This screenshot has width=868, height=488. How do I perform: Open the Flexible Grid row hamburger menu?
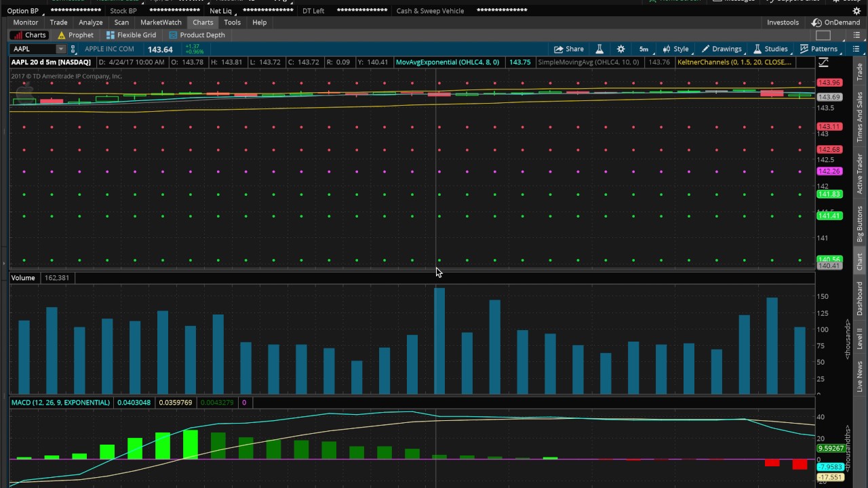pos(856,35)
